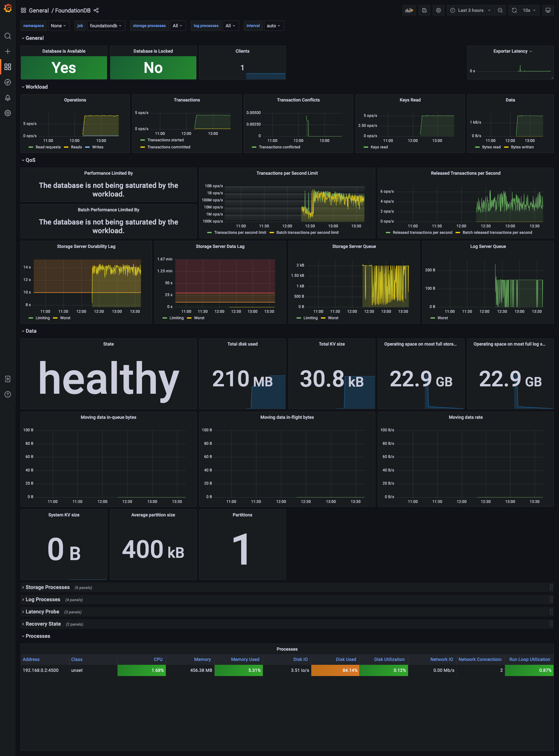Open the Transaction Conflicts panel title menu
This screenshot has width=559, height=756.
pos(298,100)
